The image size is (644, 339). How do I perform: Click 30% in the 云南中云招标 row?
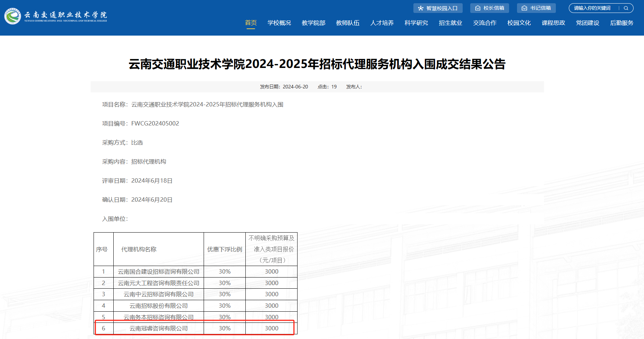tap(225, 294)
